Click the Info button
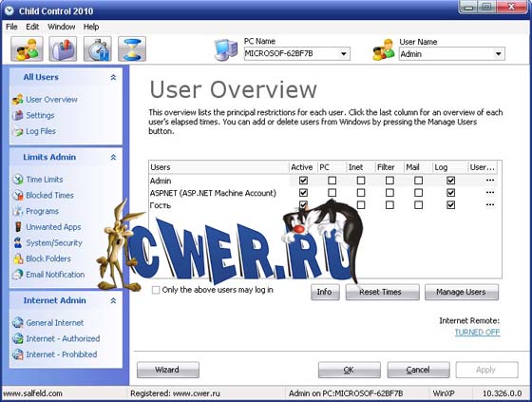Screen dimensions: 532x402 point(325,292)
